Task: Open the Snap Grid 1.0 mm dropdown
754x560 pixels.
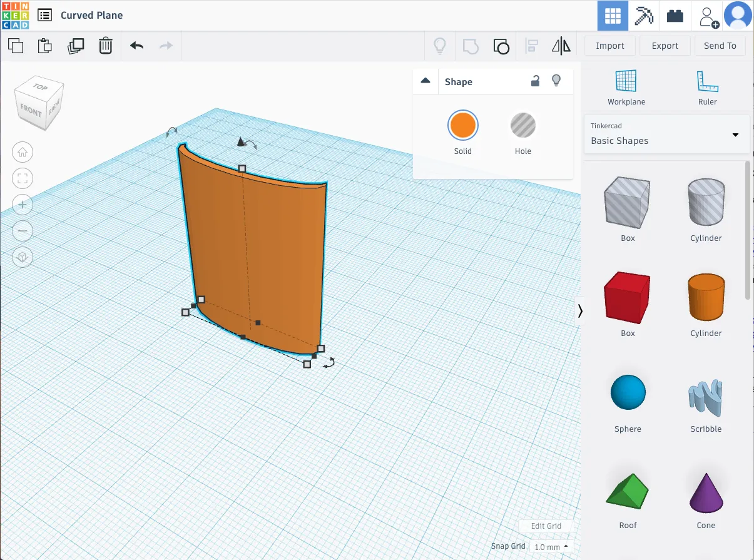Action: click(x=551, y=546)
